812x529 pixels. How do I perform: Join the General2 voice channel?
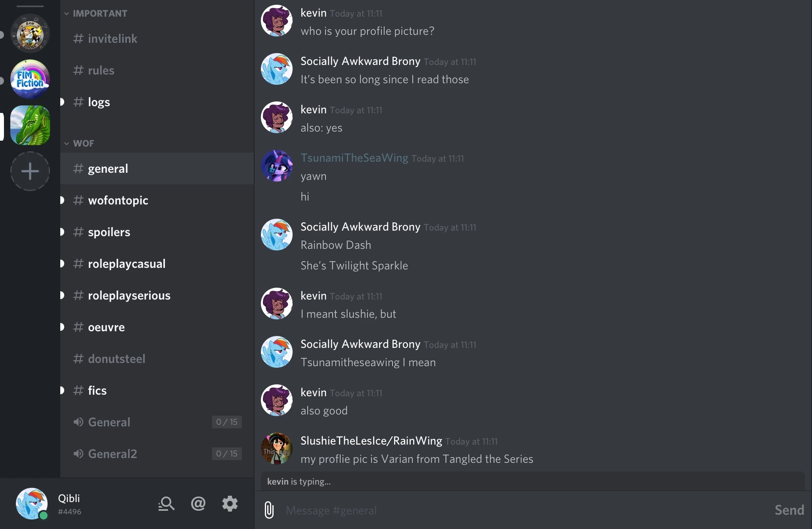157,454
